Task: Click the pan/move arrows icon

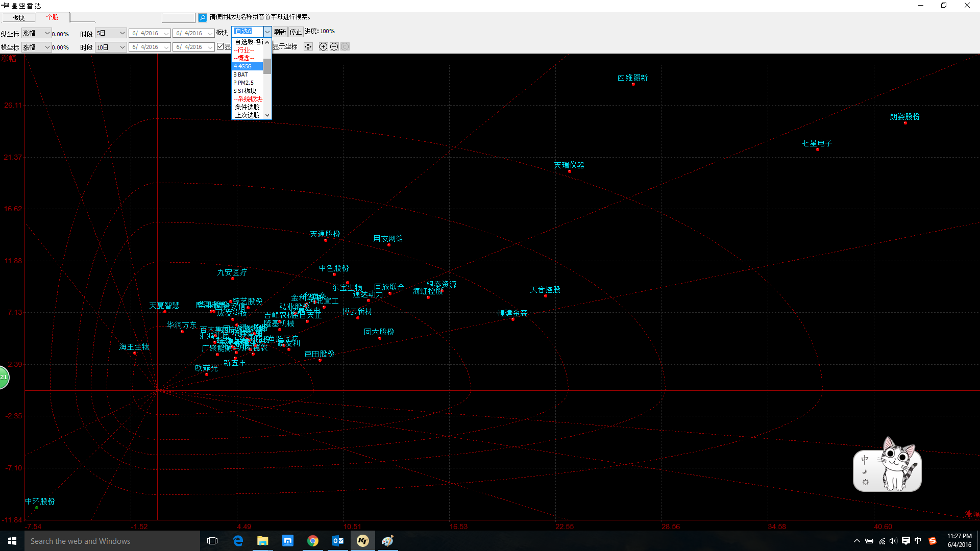Action: point(308,47)
